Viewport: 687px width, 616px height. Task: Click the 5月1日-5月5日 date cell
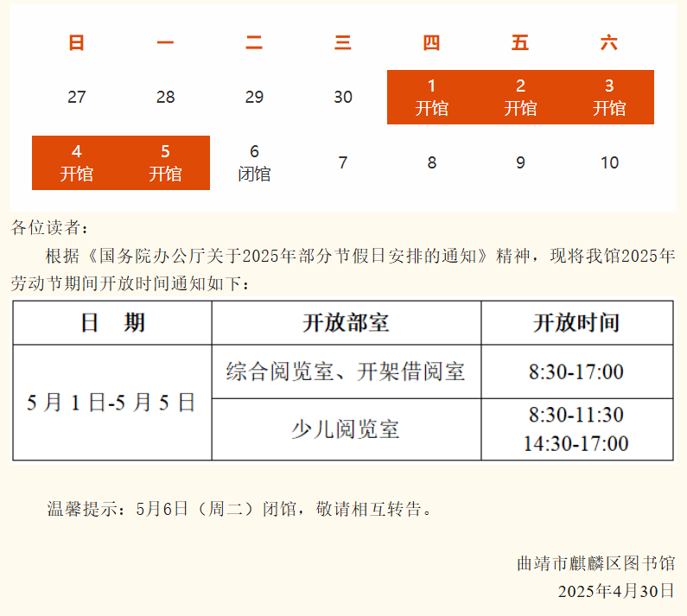[112, 403]
